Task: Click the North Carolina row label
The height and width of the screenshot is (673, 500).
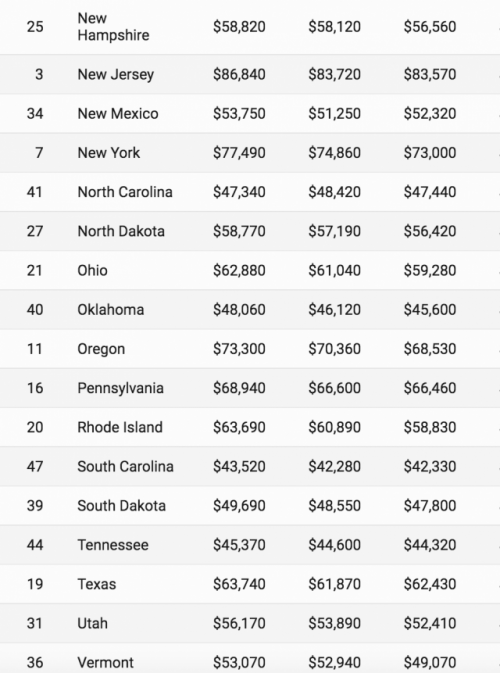Action: (x=125, y=192)
